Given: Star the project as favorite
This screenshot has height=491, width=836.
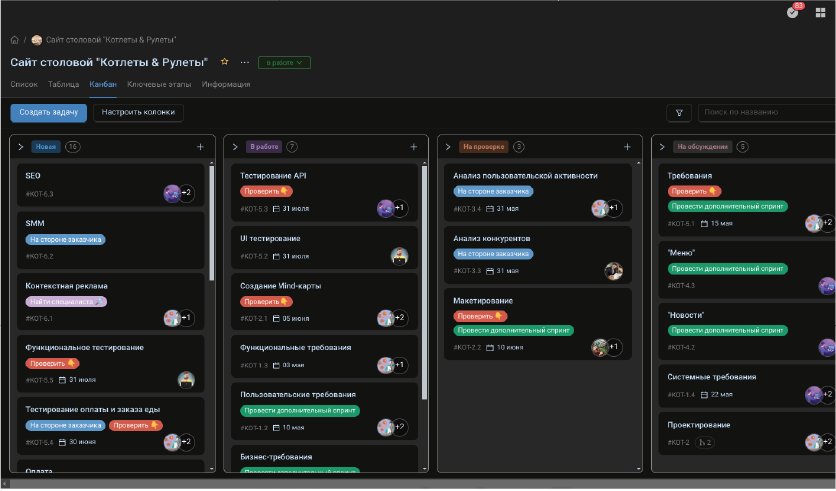Looking at the screenshot, I should pos(224,62).
